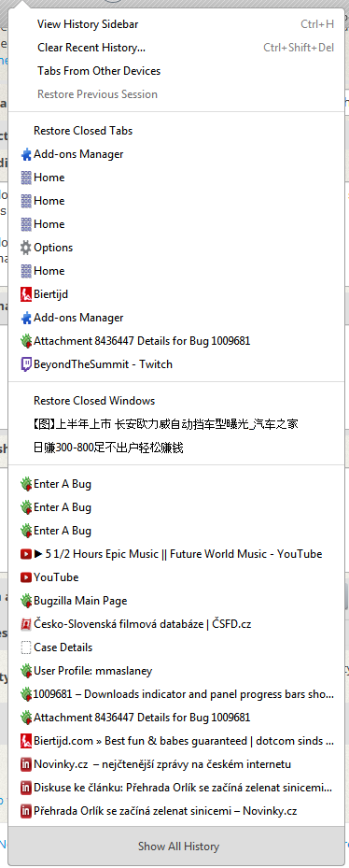
Task: Click the Biertijd.com Best fun favicon
Action: click(x=26, y=741)
